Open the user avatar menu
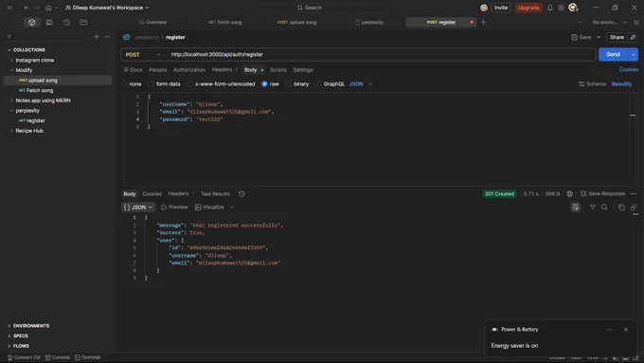Screen dimensions: 644x363 pyautogui.click(x=573, y=8)
